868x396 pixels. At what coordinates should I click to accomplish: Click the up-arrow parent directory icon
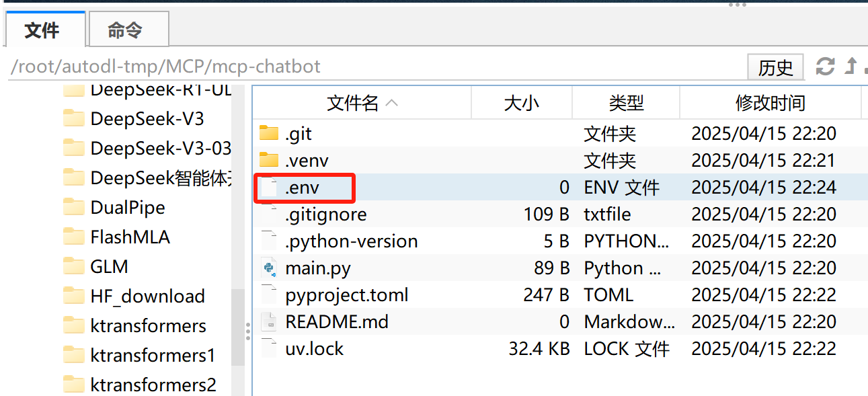[x=851, y=67]
